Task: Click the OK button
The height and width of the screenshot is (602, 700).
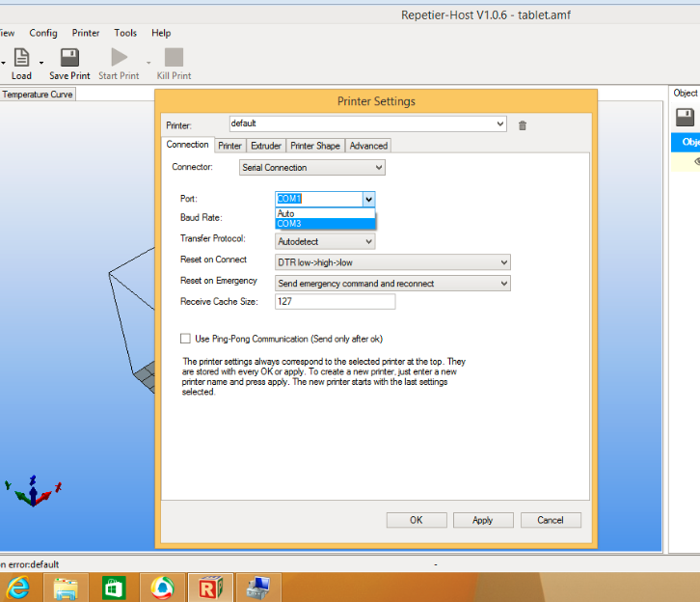Action: (417, 520)
